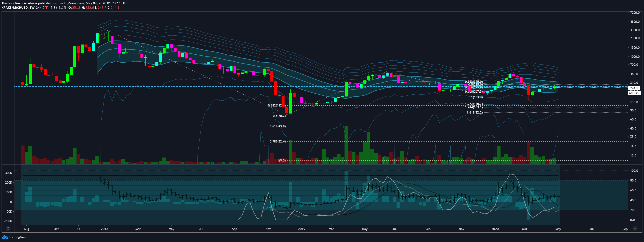Click the current price tag 244.1
This screenshot has width=644, height=242.
(634, 88)
